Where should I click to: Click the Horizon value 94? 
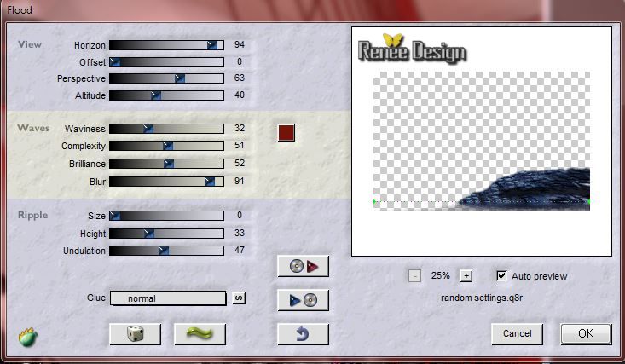click(x=239, y=44)
